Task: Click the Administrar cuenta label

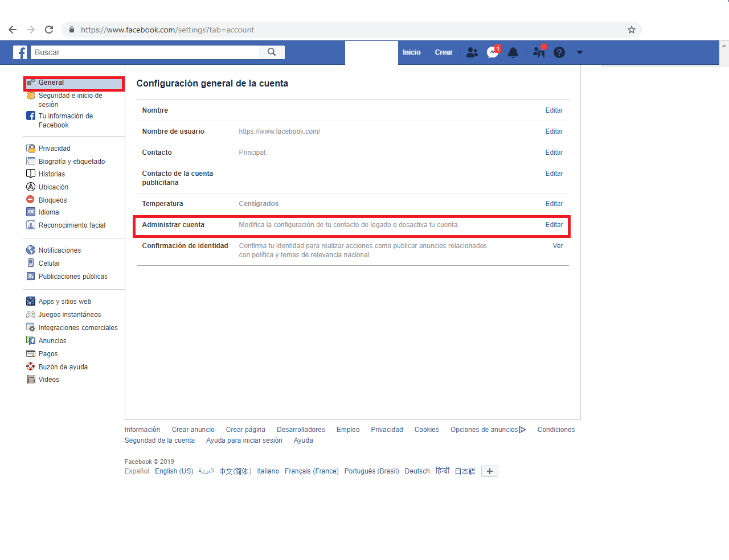Action: click(x=173, y=225)
